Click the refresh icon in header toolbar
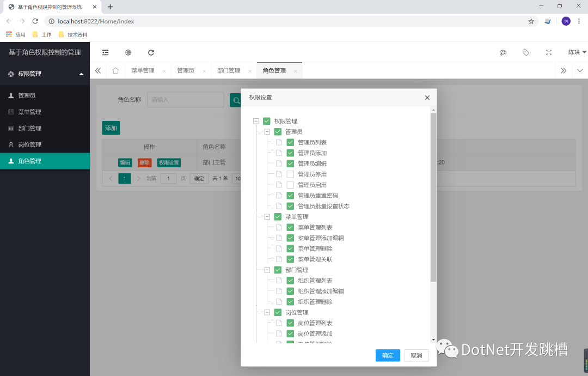The height and width of the screenshot is (376, 588). tap(151, 52)
